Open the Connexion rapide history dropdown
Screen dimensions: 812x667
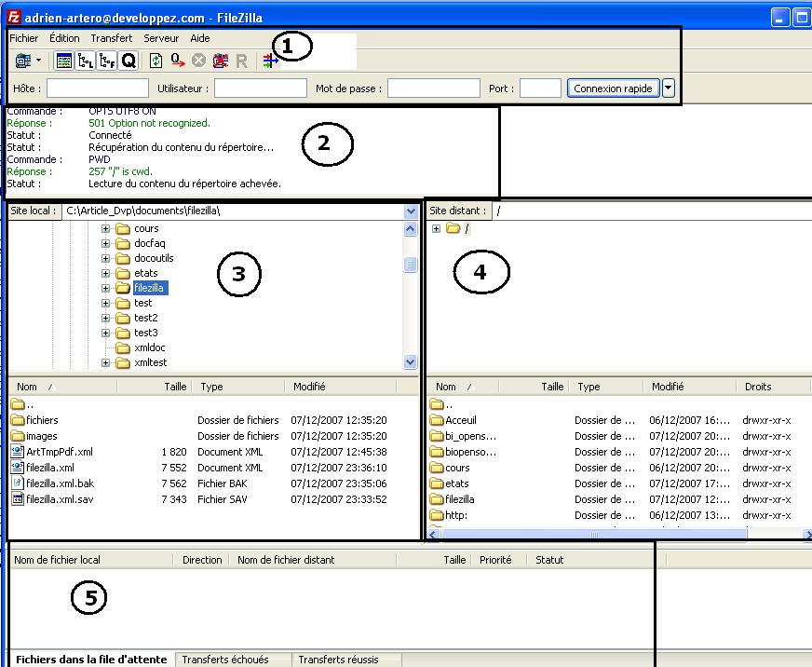click(669, 88)
